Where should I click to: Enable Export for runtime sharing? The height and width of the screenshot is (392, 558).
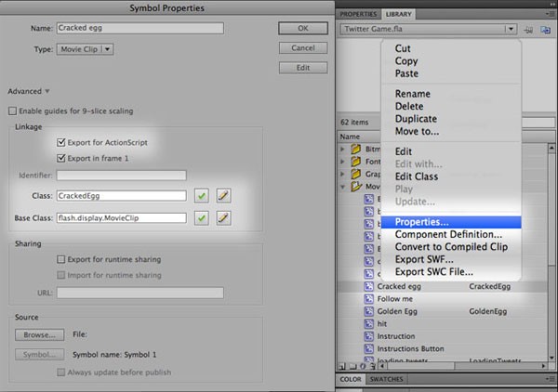[60, 260]
